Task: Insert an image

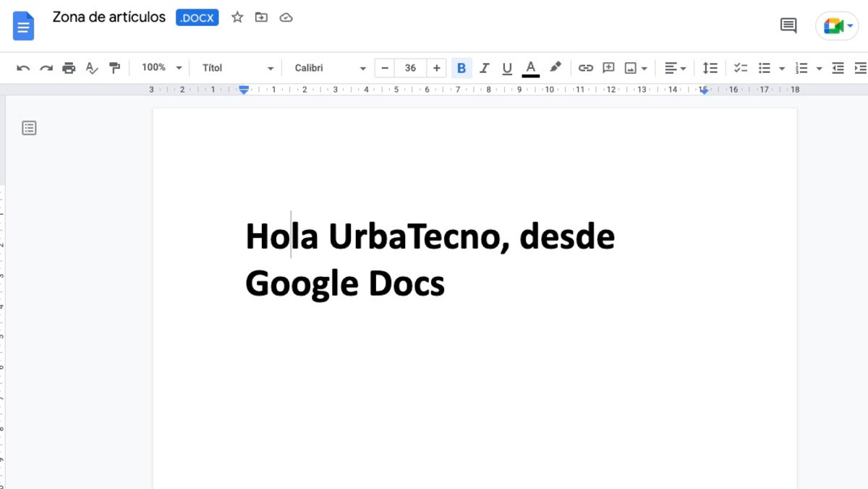Action: (631, 68)
